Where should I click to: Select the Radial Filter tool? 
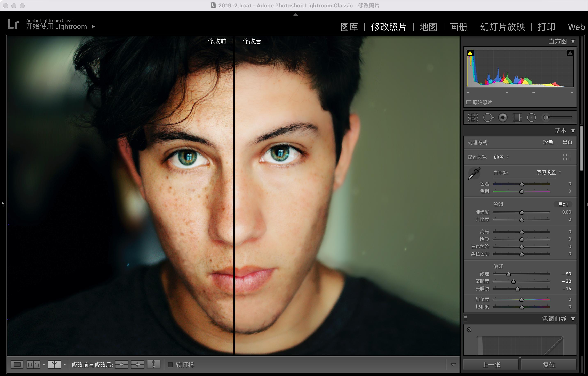pos(532,117)
